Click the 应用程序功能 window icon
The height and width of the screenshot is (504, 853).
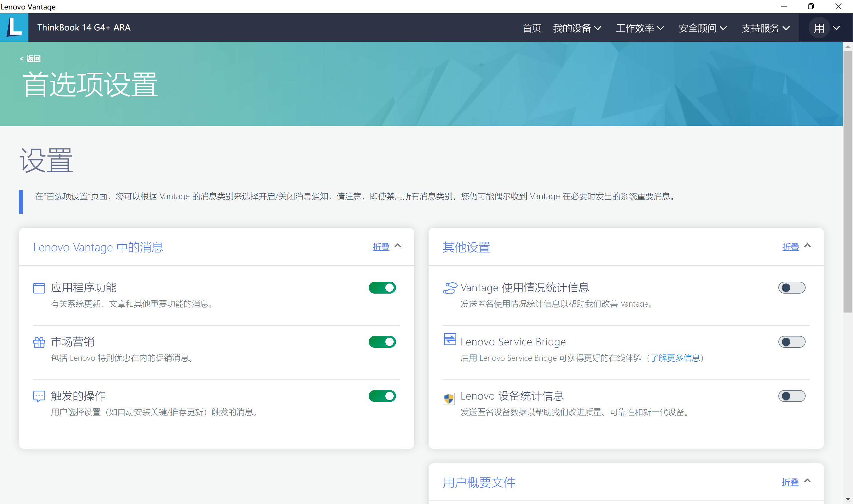point(39,288)
